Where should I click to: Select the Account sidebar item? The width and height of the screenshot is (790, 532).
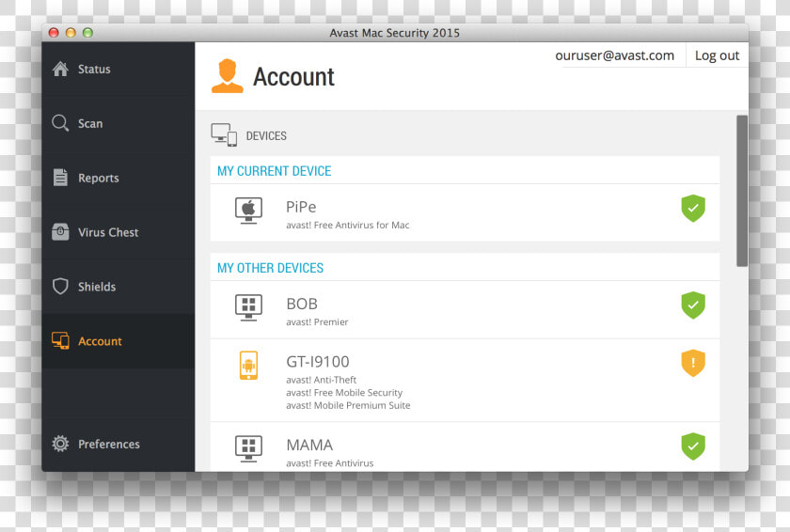tap(118, 341)
